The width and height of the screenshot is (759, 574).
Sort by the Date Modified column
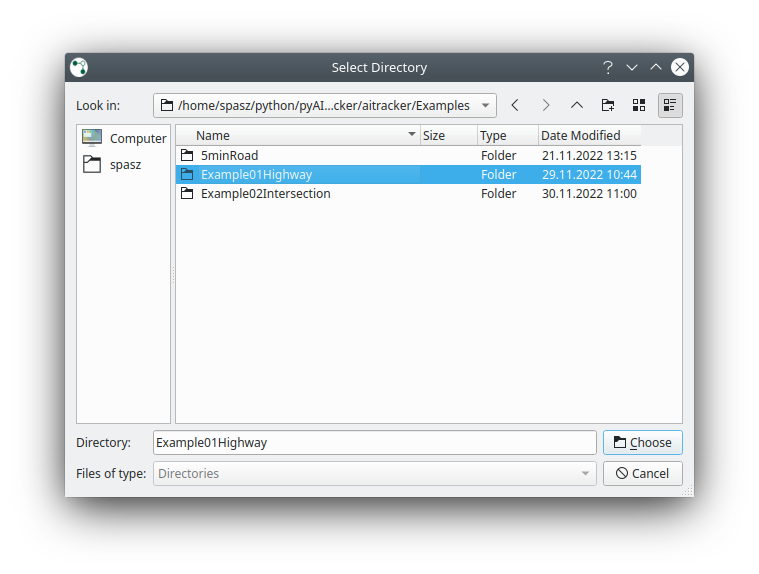point(588,135)
